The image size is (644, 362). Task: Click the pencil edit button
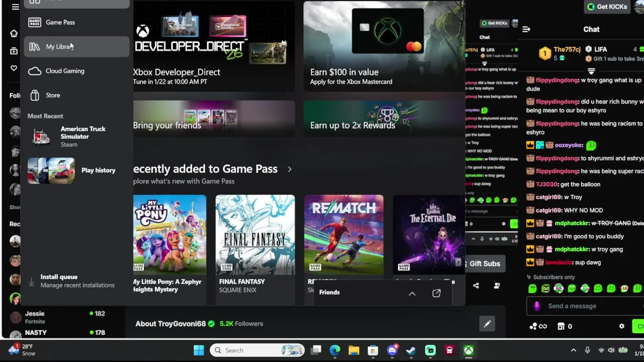click(x=487, y=324)
